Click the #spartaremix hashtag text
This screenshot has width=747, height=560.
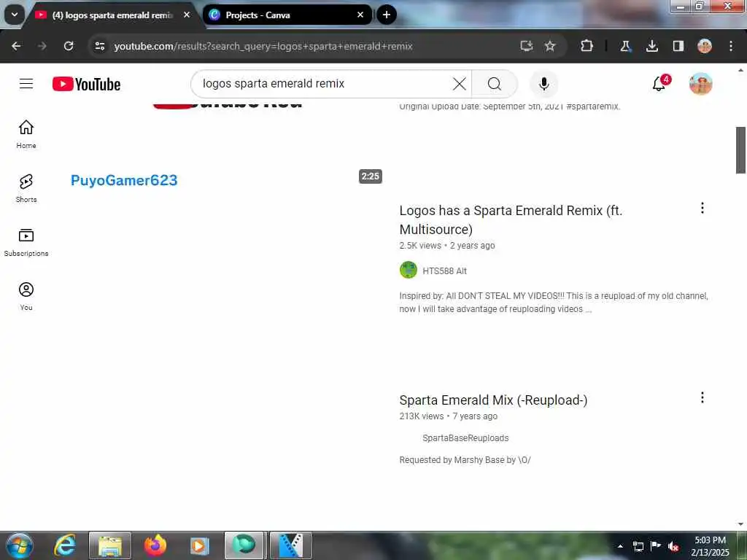pos(593,106)
